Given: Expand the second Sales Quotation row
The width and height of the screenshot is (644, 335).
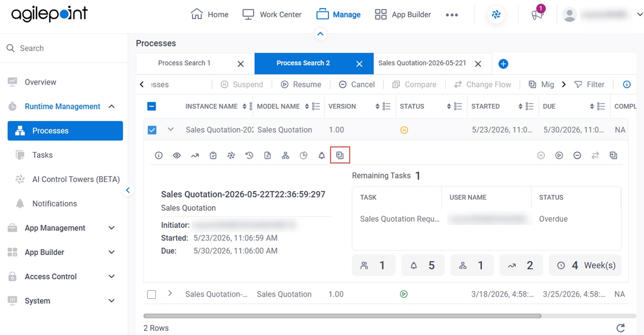Looking at the screenshot, I should [170, 293].
